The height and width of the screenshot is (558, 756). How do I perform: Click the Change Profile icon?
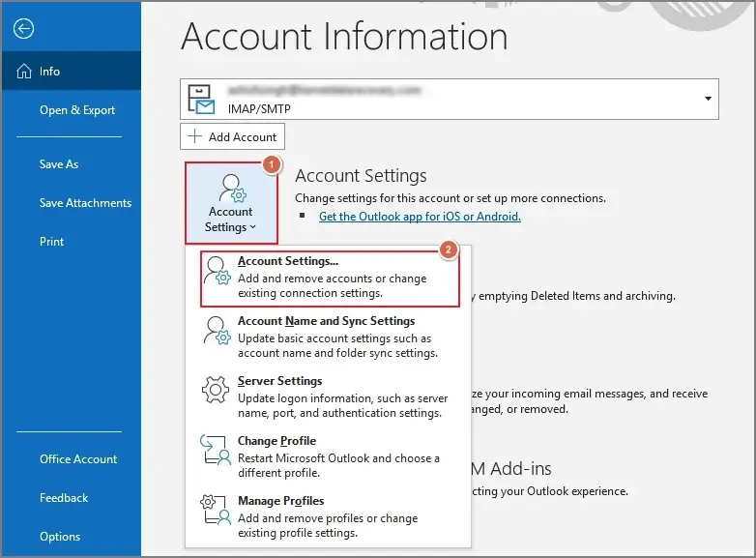tap(215, 450)
